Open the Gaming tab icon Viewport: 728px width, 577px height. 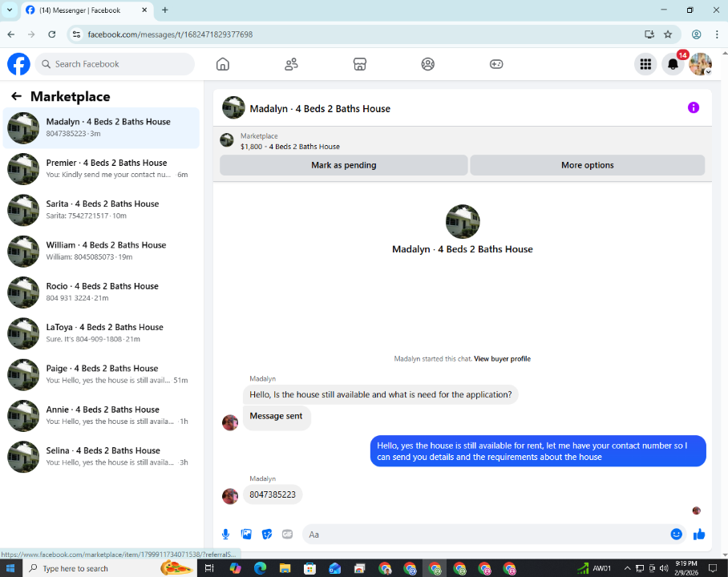[496, 64]
